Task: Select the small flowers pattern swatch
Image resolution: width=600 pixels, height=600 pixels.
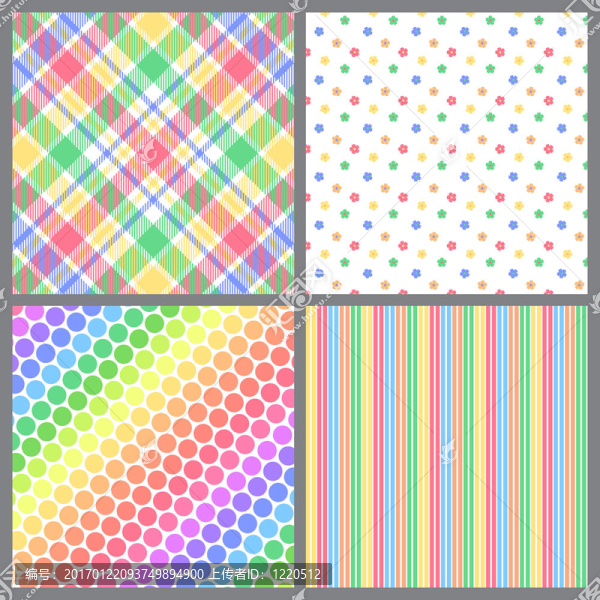Action: click(447, 153)
